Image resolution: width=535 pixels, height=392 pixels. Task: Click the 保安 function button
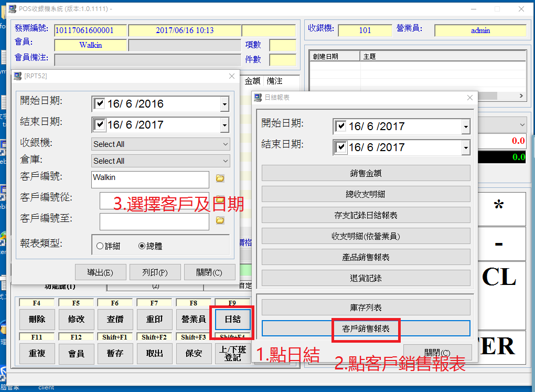pyautogui.click(x=194, y=353)
